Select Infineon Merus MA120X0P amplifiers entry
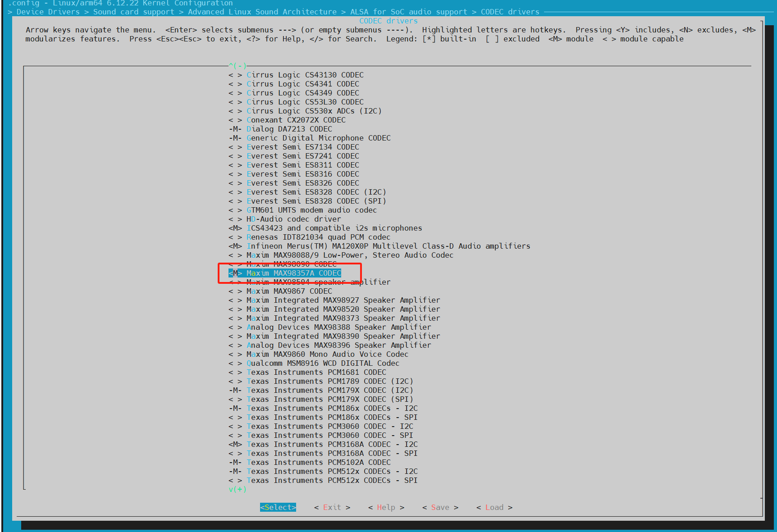 (379, 246)
